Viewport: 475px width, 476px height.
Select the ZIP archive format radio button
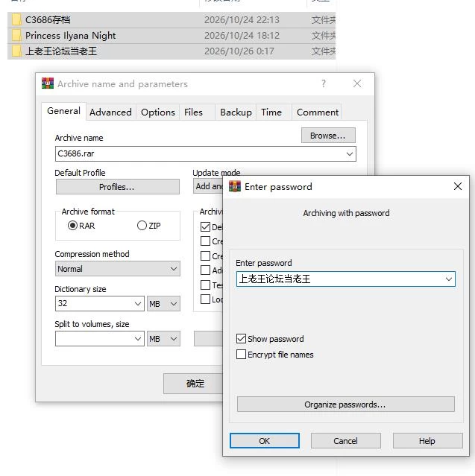pos(142,226)
